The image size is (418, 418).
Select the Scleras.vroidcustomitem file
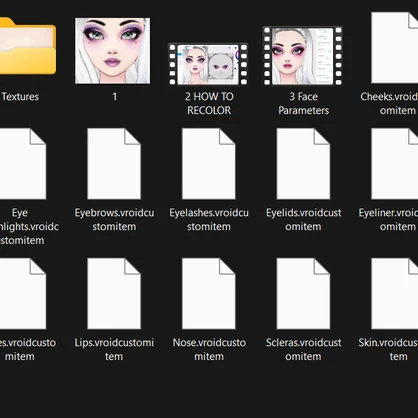[303, 294]
